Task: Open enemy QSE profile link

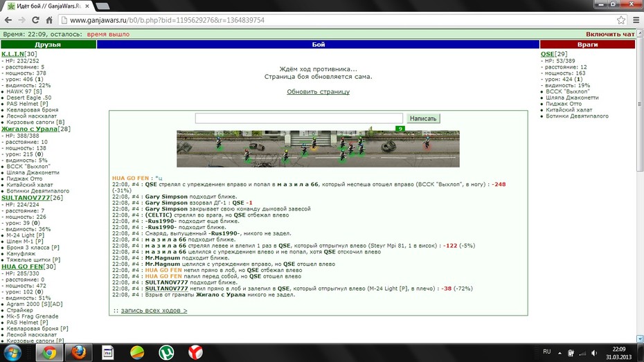Action: [548, 54]
